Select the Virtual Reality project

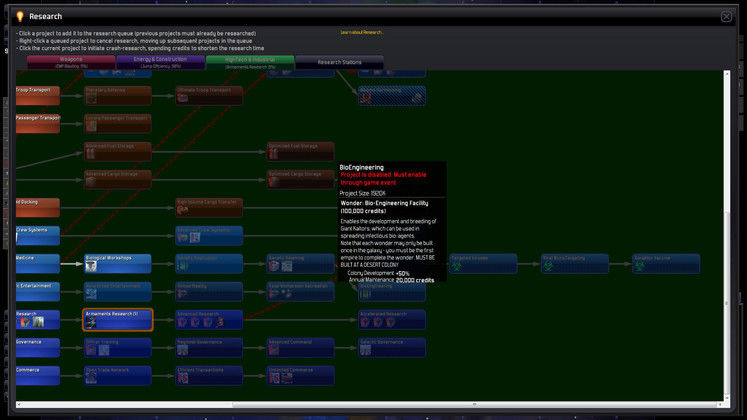[209, 291]
